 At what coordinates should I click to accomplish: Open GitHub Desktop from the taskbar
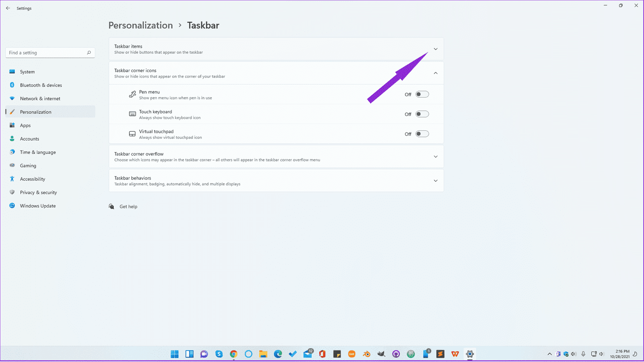[x=396, y=354]
